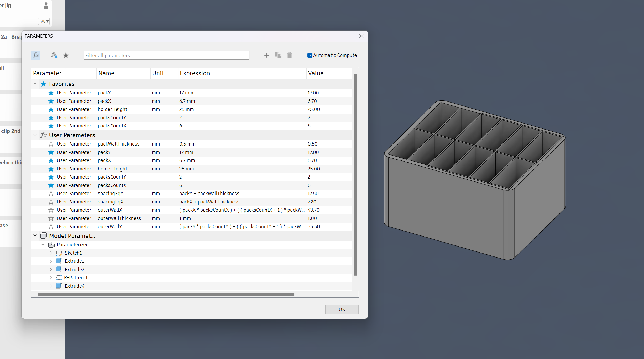The image size is (644, 359).
Task: Click the vertical scrollbar of parameter list
Action: coord(355,175)
